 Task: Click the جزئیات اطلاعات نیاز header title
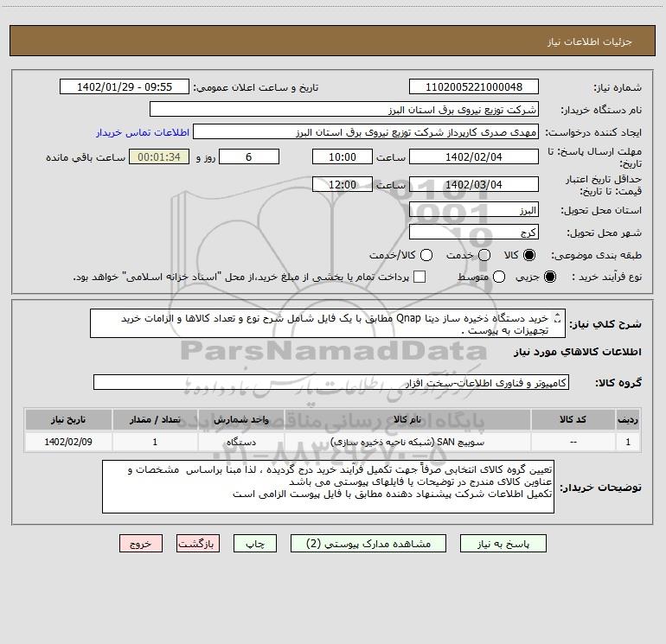tap(590, 41)
